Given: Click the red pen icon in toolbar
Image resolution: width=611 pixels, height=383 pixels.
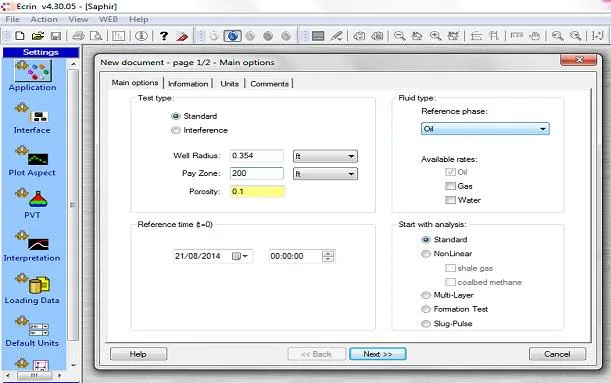Looking at the screenshot, I should click(182, 36).
